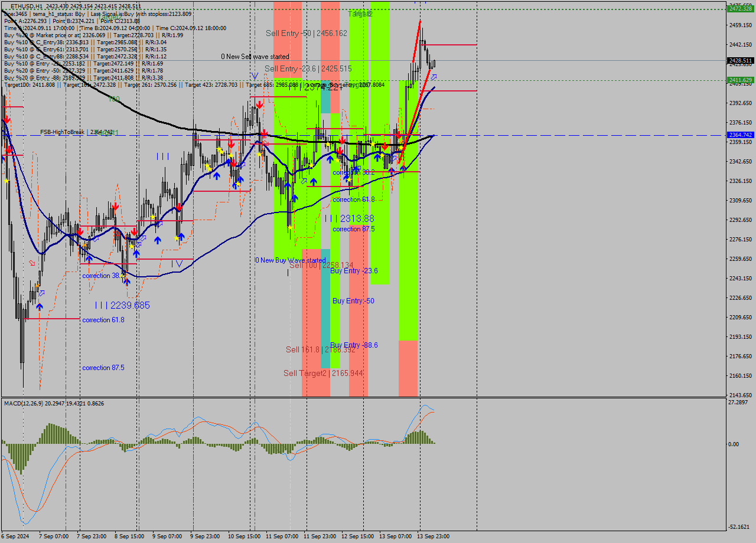Select the red sell arrow above the 10 Sep 15:00 candles
Image resolution: width=756 pixels, height=543 pixels.
point(259,103)
